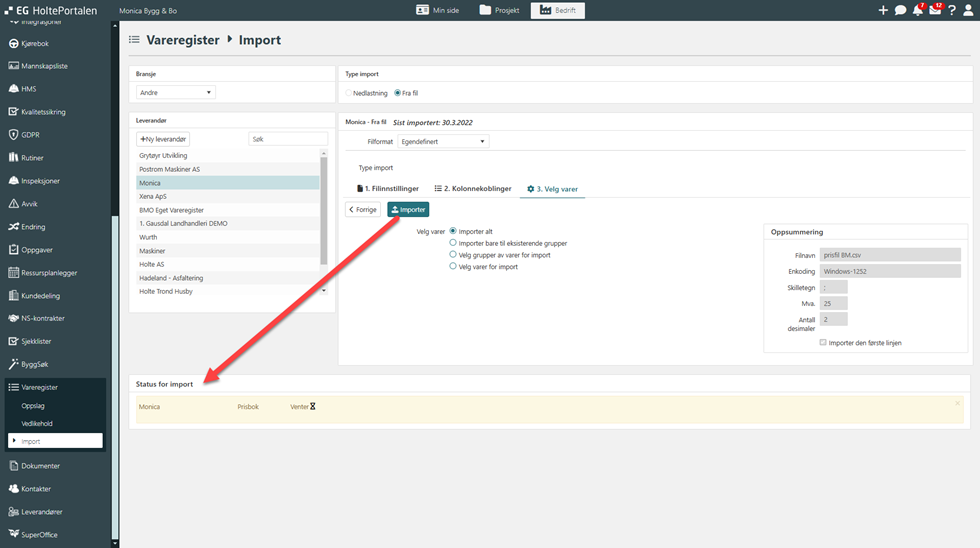Click the supplier search field
980x548 pixels.
pos(287,140)
